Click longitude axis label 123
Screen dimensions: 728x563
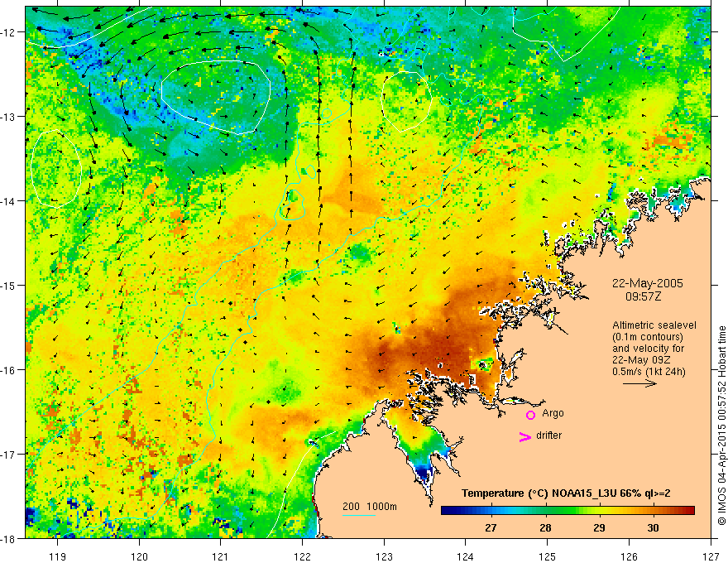pyautogui.click(x=384, y=556)
